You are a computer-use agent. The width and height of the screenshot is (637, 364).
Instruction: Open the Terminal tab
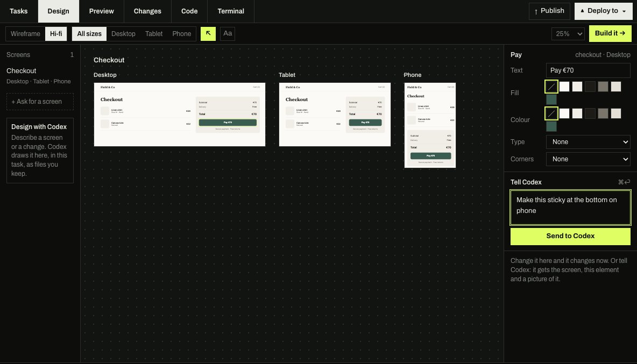[231, 11]
